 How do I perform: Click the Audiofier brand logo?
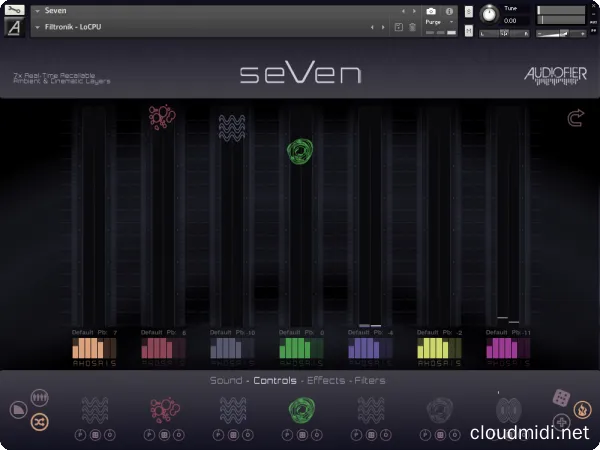pos(555,75)
